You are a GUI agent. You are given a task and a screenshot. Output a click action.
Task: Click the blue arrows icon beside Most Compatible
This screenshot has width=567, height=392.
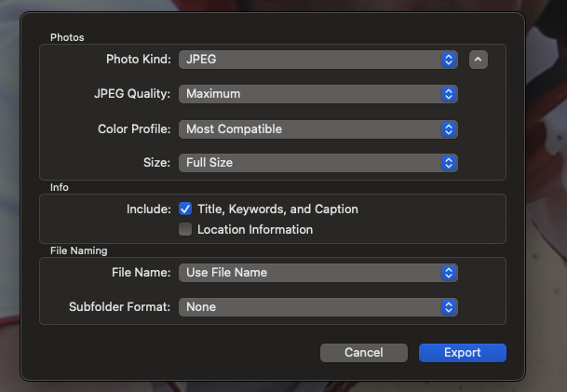[x=449, y=128]
